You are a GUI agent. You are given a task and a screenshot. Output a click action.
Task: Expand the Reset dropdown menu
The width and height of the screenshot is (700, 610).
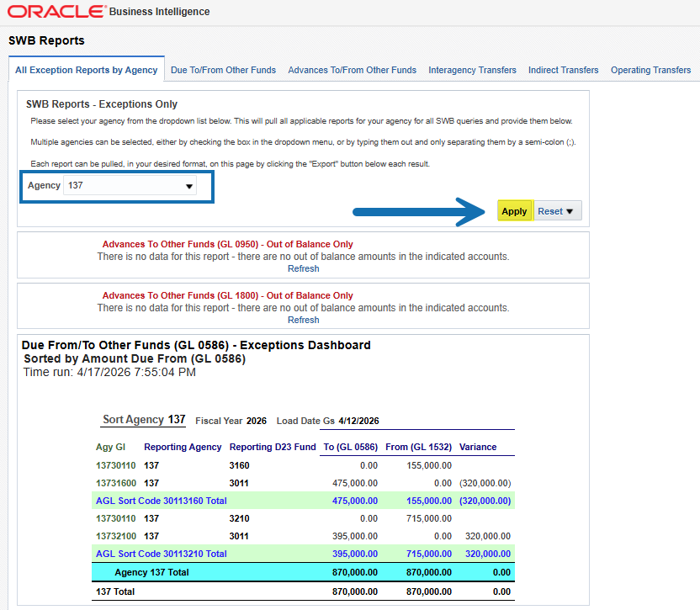559,211
